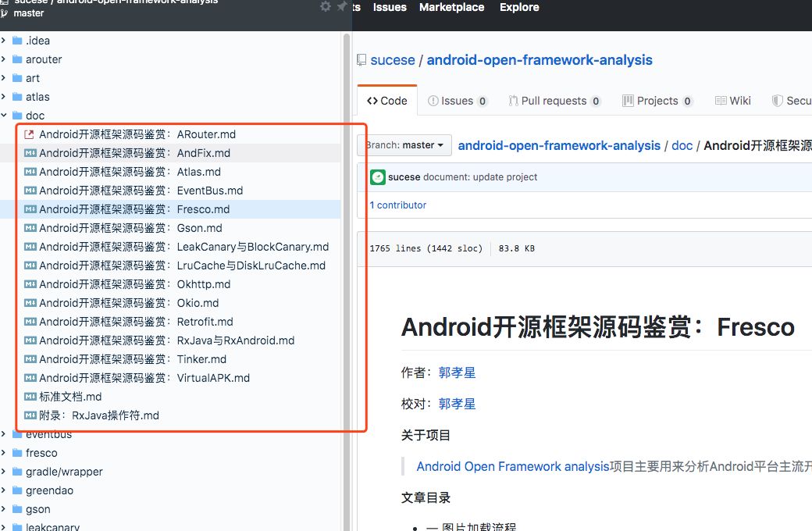The width and height of the screenshot is (812, 531).
Task: Open sucese owner link in header
Action: click(393, 60)
